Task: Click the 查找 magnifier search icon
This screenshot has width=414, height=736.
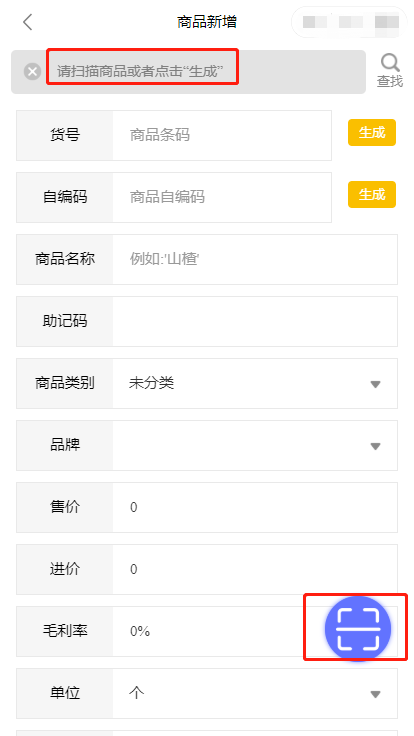Action: (x=390, y=70)
